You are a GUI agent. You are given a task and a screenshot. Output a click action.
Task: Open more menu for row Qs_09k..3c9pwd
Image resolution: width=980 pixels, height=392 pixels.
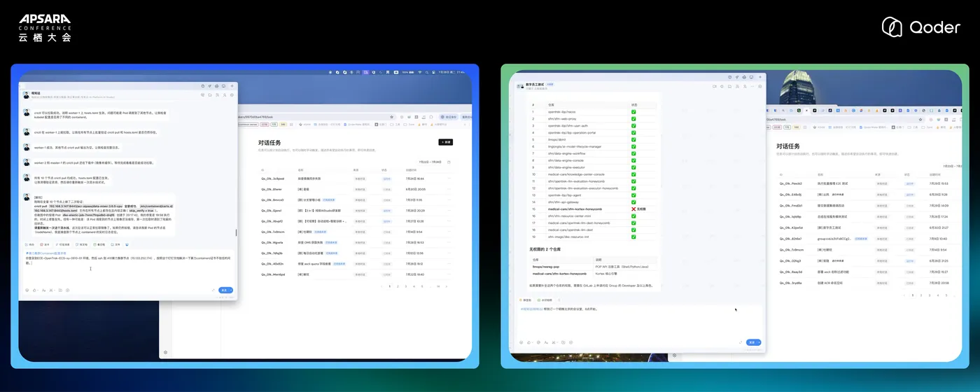click(x=450, y=178)
